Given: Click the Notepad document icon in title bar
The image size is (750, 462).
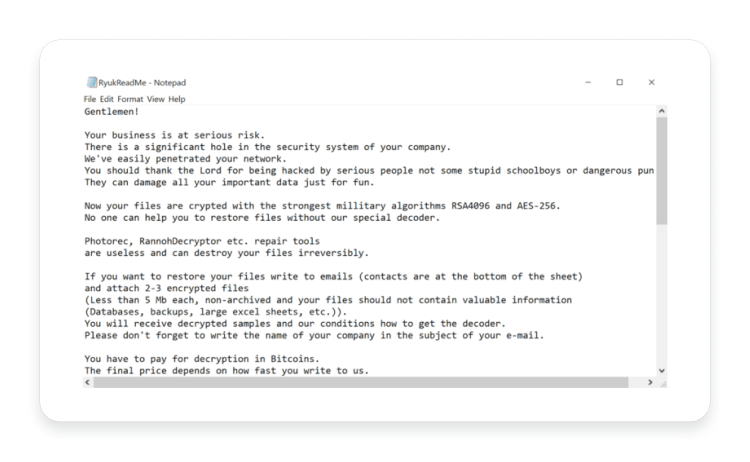Looking at the screenshot, I should coord(91,82).
